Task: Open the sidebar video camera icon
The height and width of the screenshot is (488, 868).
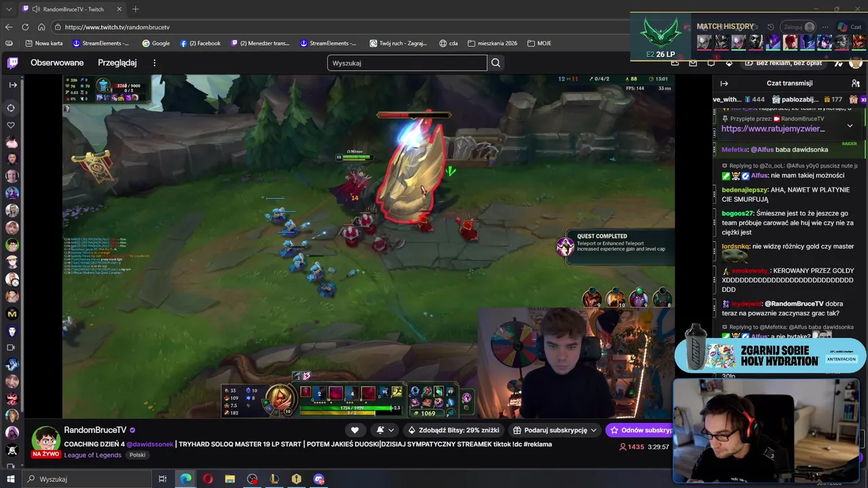Action: (11, 348)
